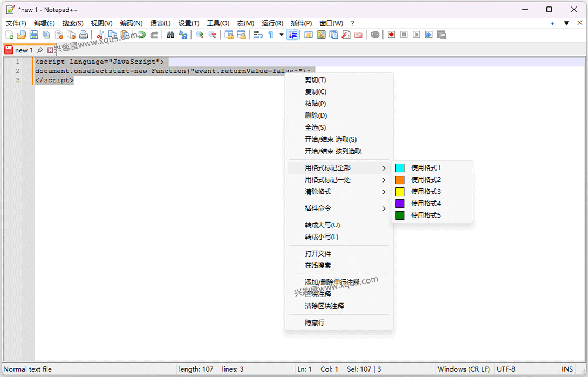The height and width of the screenshot is (377, 588).
Task: Zoom in using the magnifier plus icon
Action: pyautogui.click(x=200, y=35)
